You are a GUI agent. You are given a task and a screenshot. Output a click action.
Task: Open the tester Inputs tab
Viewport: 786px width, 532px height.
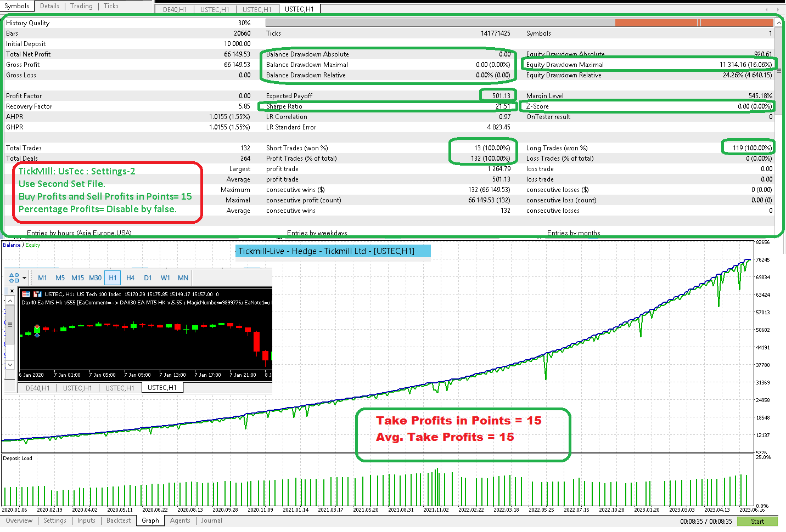(86, 521)
